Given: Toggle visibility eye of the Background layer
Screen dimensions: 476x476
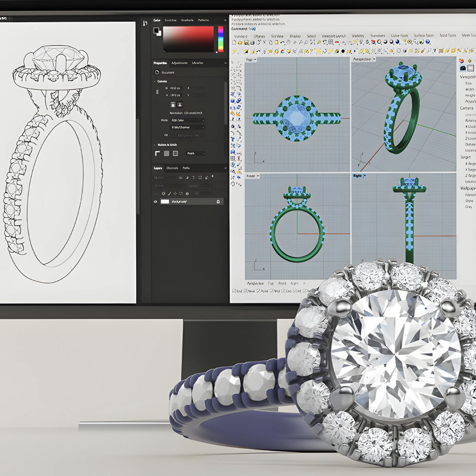Looking at the screenshot, I should click(x=156, y=202).
